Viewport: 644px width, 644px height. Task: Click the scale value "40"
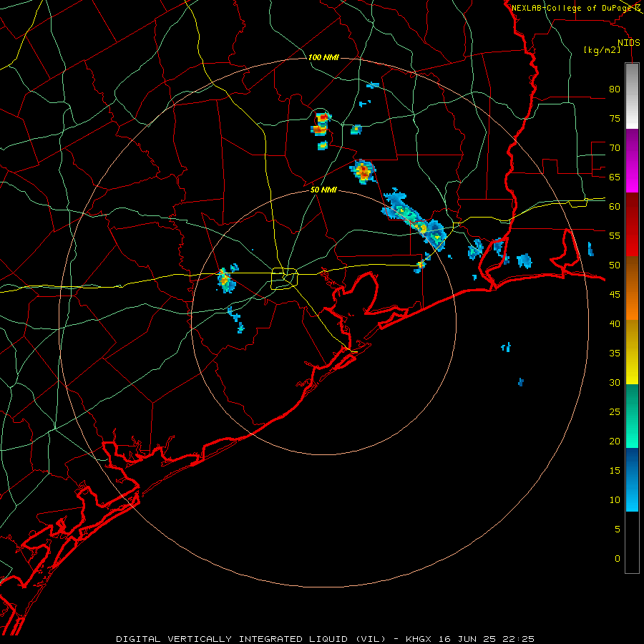point(615,323)
